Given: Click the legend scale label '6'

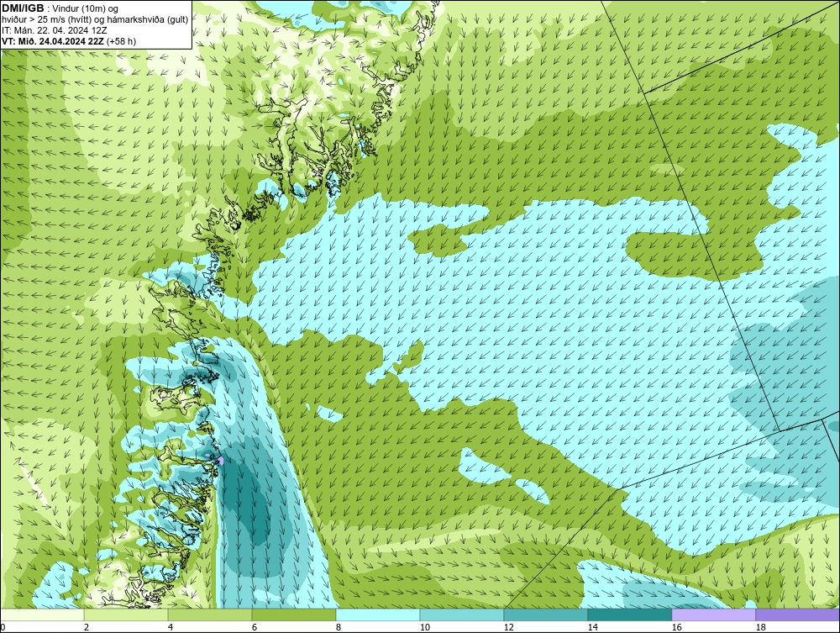Looking at the screenshot, I should [254, 627].
